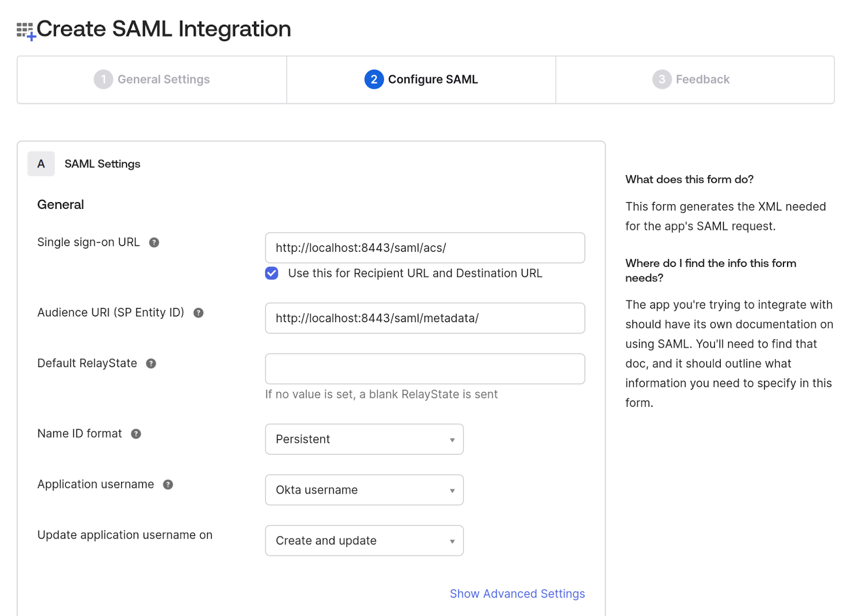The width and height of the screenshot is (843, 616).
Task: Focus the Audience URI input field
Action: tap(425, 318)
